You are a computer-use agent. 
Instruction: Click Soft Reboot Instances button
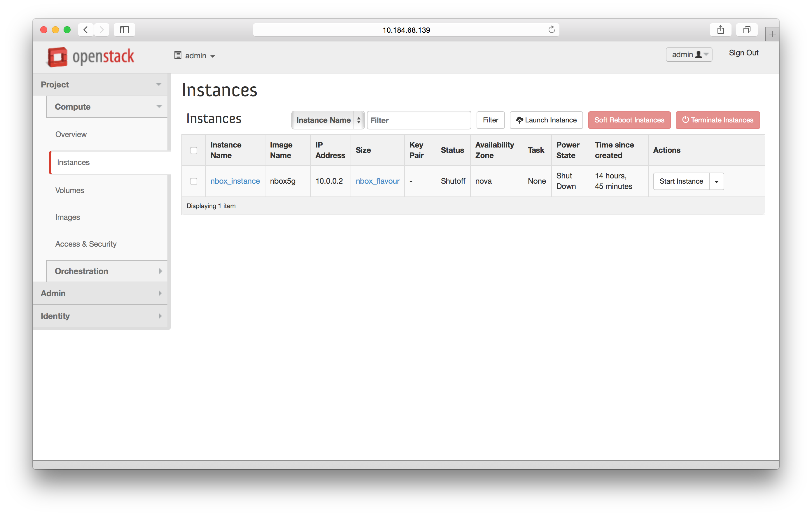(x=629, y=120)
